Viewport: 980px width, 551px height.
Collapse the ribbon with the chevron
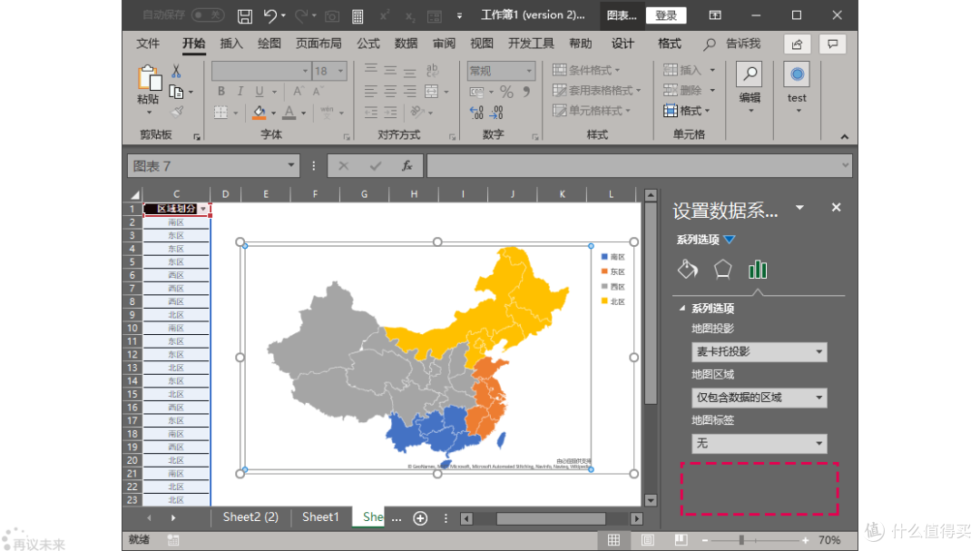click(845, 136)
